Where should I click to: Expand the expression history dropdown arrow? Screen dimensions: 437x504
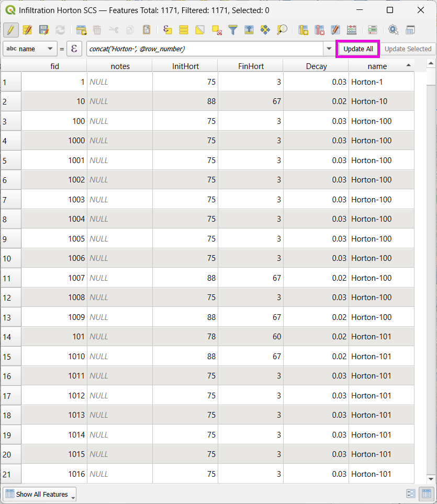click(x=329, y=49)
